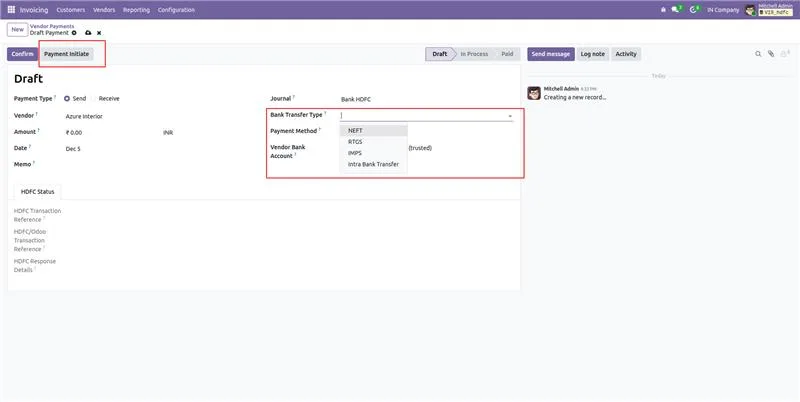Select the Paid status stage
The height and width of the screenshot is (402, 800).
(507, 54)
